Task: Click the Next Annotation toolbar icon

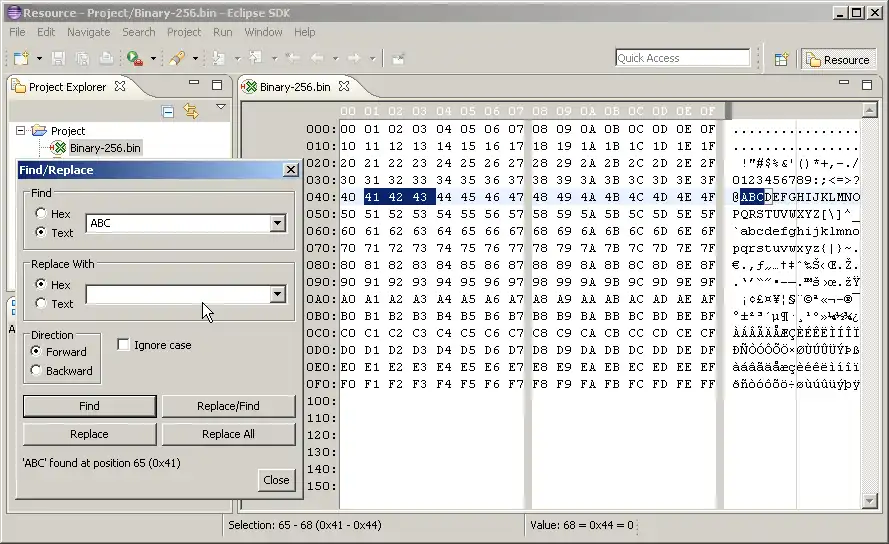Action: (x=218, y=58)
